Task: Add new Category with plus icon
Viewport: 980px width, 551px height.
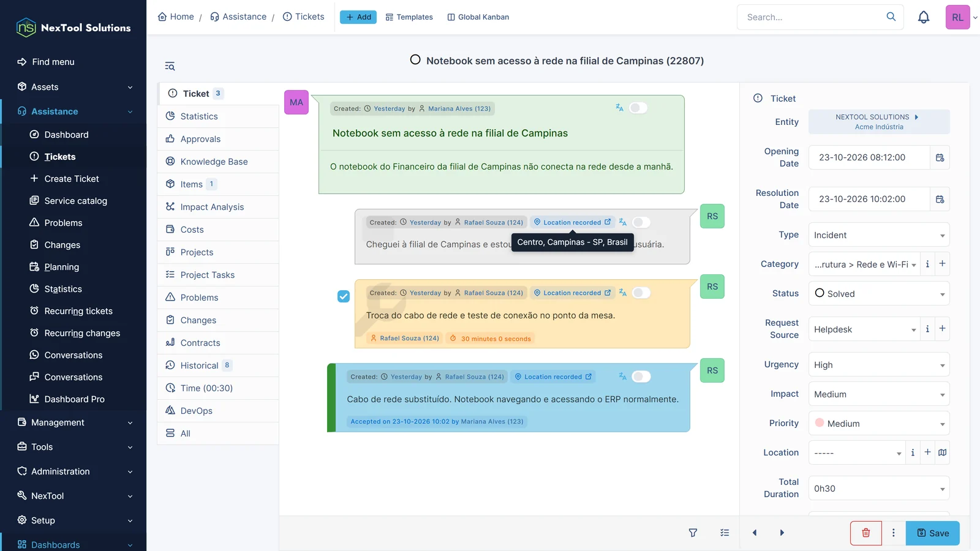Action: point(942,264)
